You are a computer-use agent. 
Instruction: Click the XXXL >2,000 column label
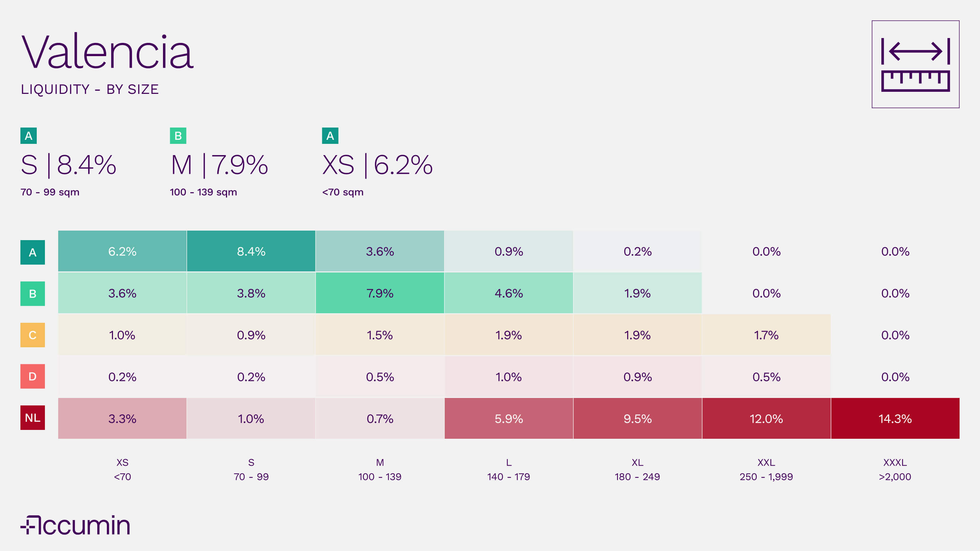click(895, 470)
